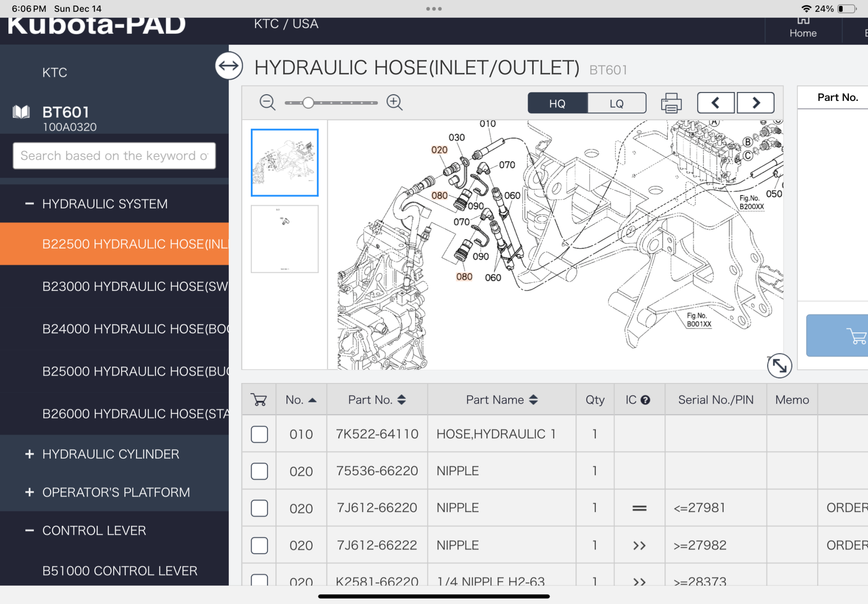Tick checkbox for part 7J612-66222
868x604 pixels.
click(x=259, y=545)
